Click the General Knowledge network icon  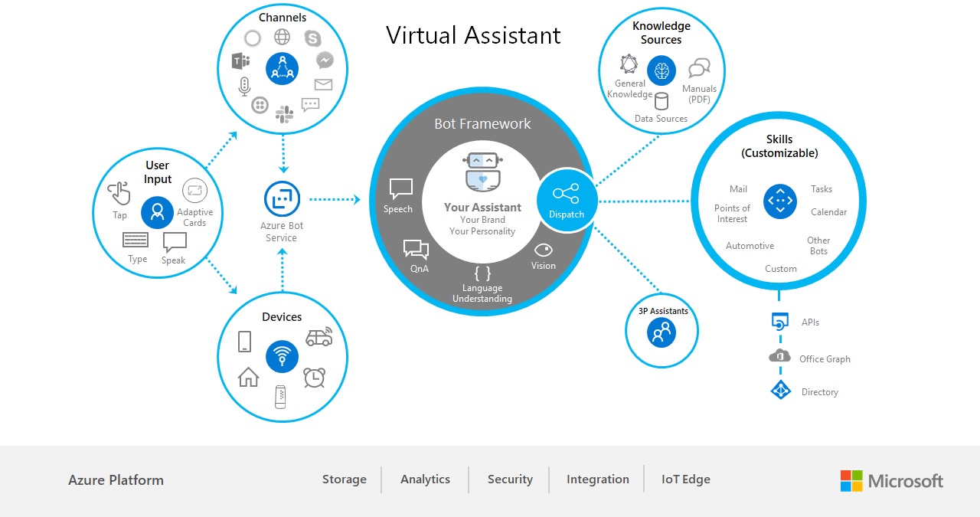coord(629,64)
